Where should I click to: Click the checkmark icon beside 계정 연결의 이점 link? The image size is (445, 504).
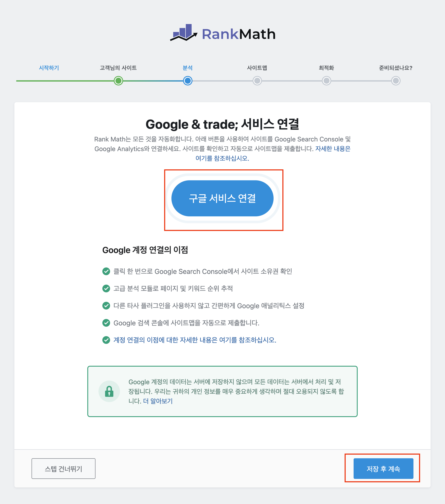106,340
